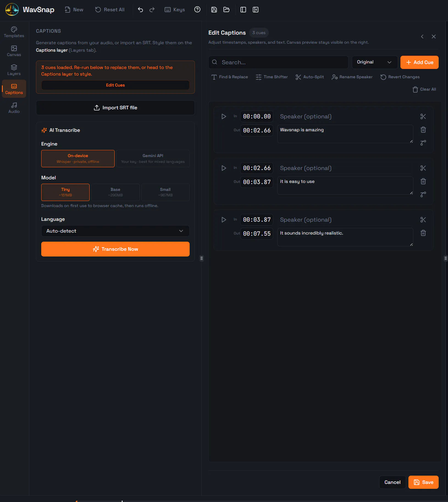Switch to the Canvas tab

click(14, 51)
